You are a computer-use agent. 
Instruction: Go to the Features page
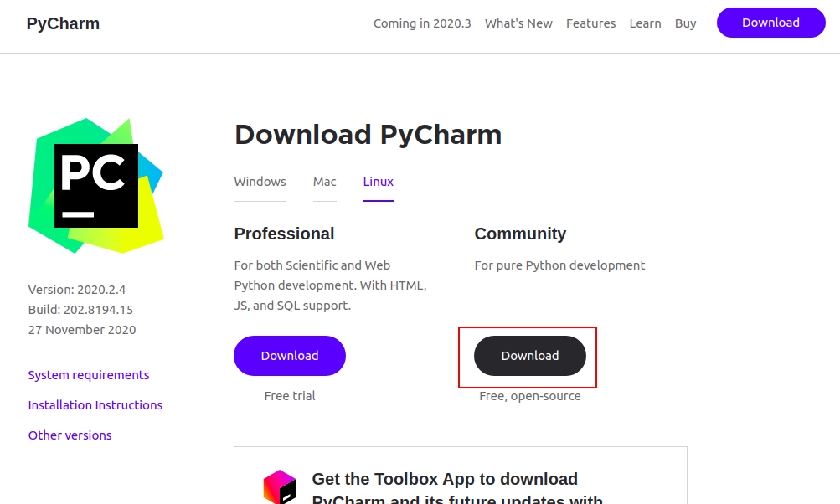coord(590,23)
